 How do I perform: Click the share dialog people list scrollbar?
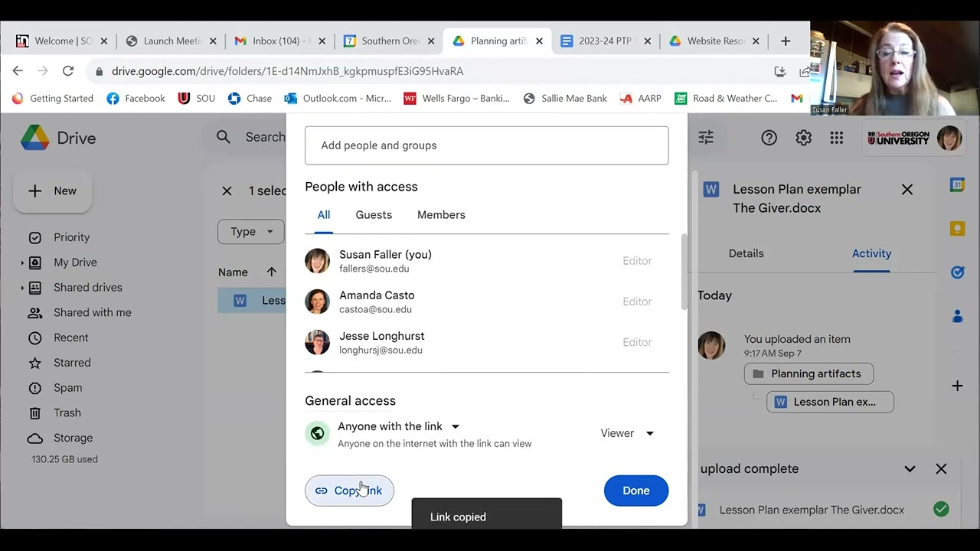click(684, 272)
